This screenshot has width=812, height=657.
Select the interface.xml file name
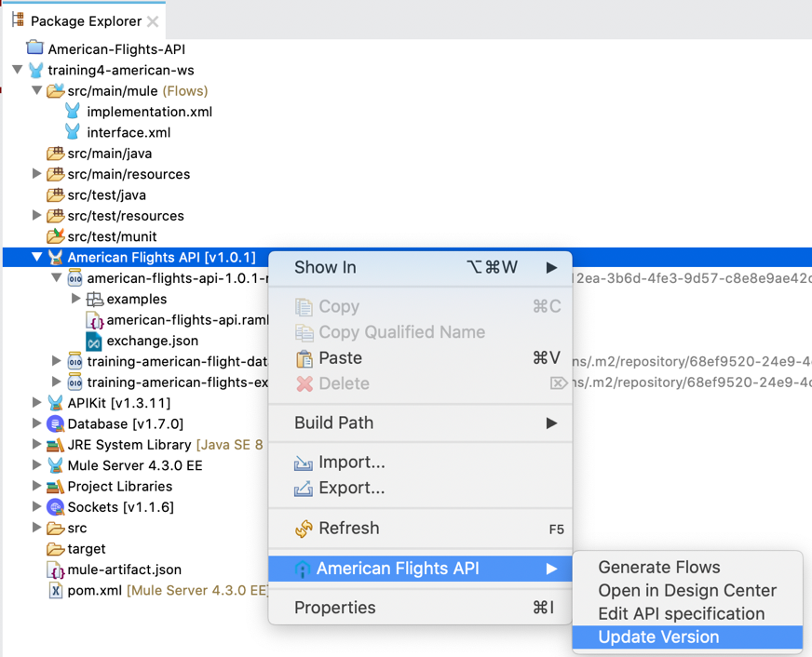point(129,132)
